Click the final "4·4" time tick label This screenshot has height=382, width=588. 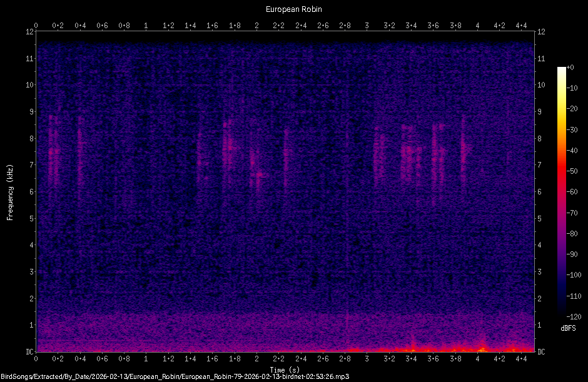(522, 26)
